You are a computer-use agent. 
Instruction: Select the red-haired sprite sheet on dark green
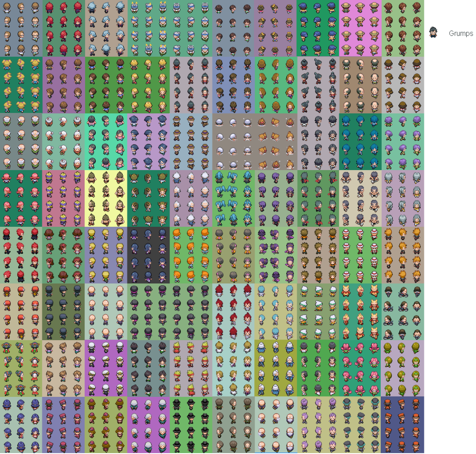pyautogui.click(x=64, y=28)
